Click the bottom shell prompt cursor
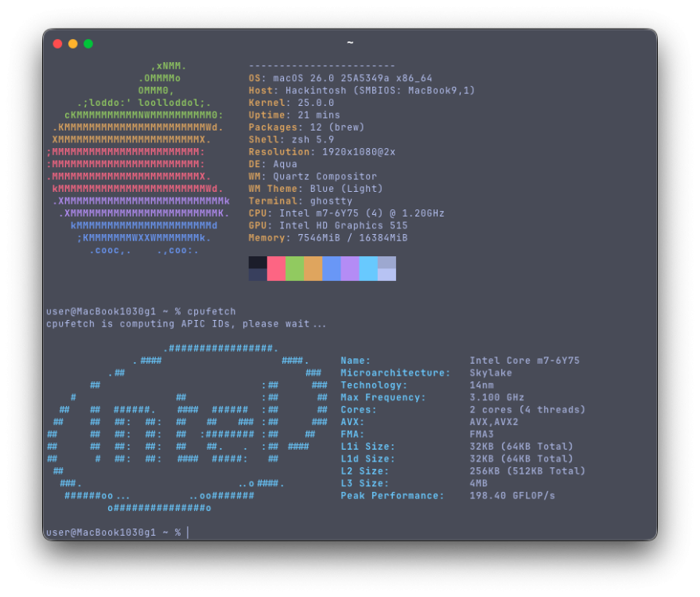 tap(188, 533)
